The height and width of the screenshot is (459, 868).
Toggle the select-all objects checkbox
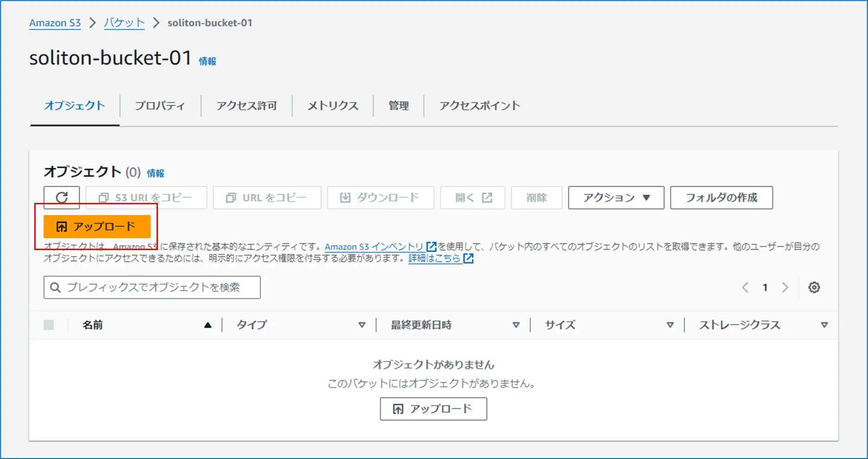(x=49, y=325)
